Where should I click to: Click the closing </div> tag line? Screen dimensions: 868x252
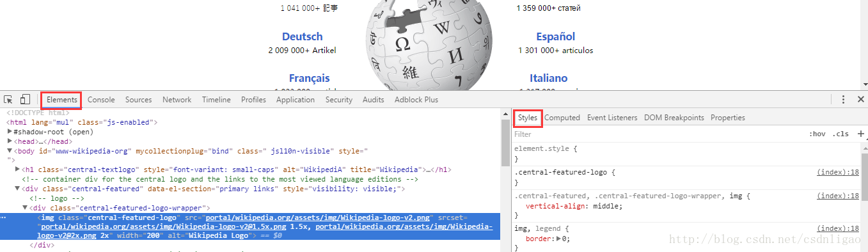(x=42, y=245)
